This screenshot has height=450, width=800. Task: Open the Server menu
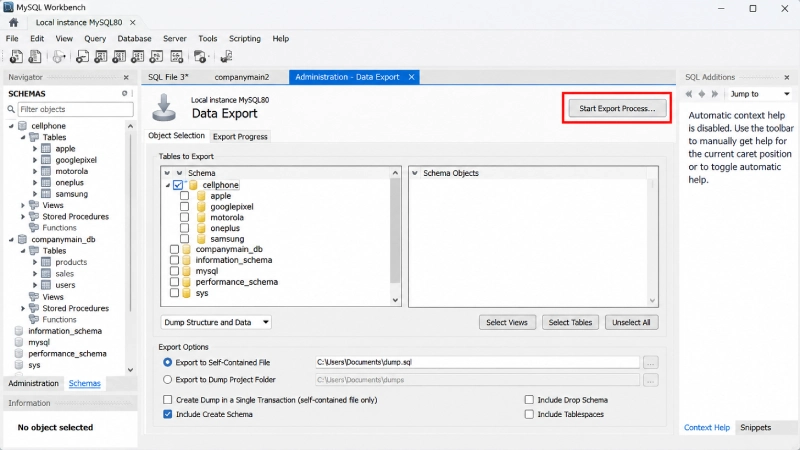[174, 39]
